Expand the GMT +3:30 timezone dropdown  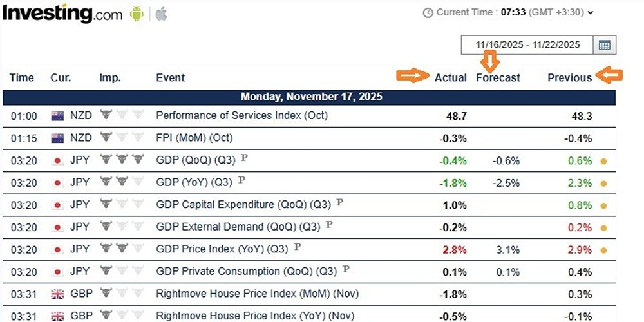click(591, 12)
